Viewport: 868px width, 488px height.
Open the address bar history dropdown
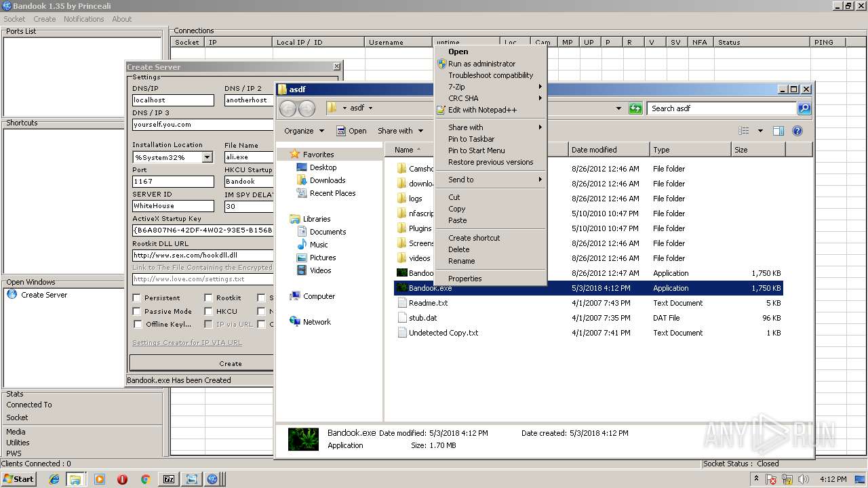click(x=618, y=108)
